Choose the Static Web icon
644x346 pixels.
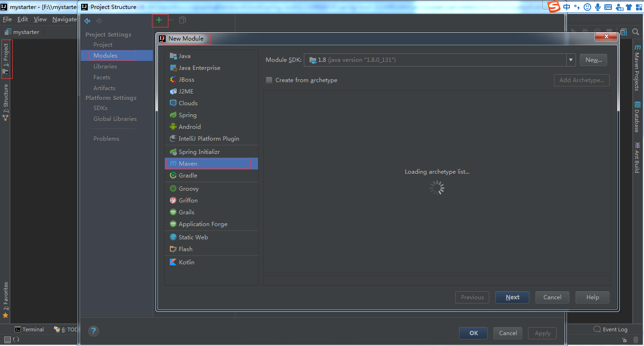(173, 237)
